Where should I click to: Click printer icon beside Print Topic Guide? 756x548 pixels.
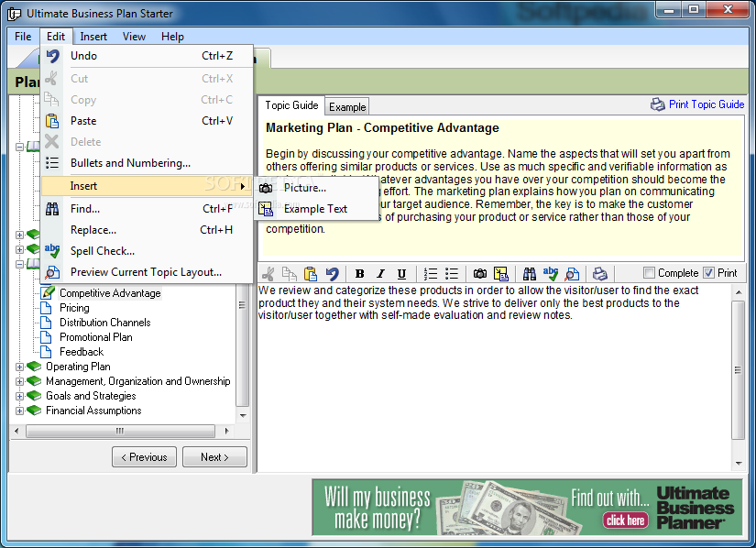pyautogui.click(x=658, y=104)
